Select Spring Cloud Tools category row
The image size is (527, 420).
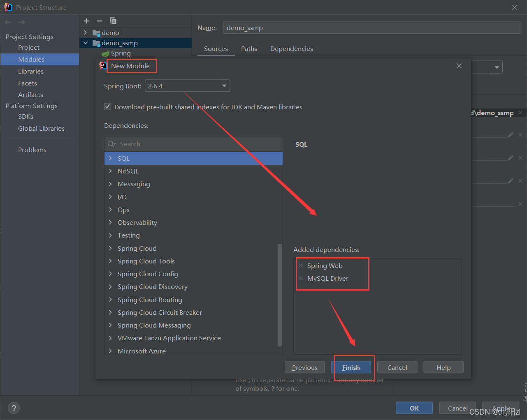[193, 261]
